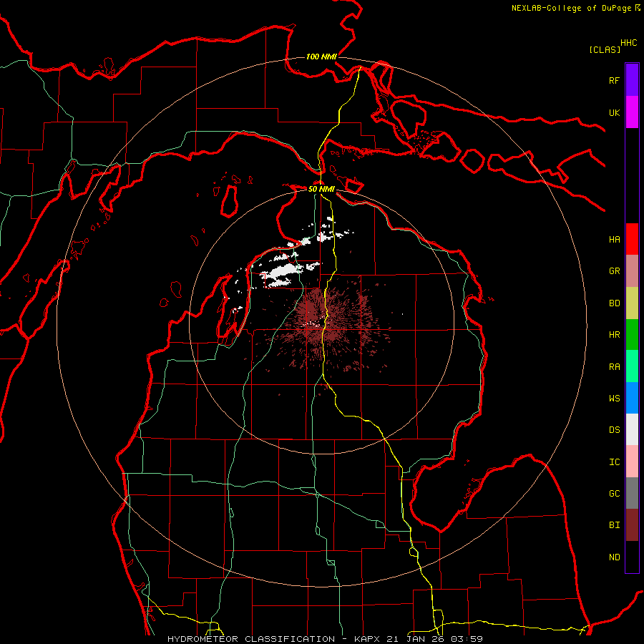This screenshot has height=644, width=644.
Task: Click the [CLAS] legend text
Action: point(605,49)
